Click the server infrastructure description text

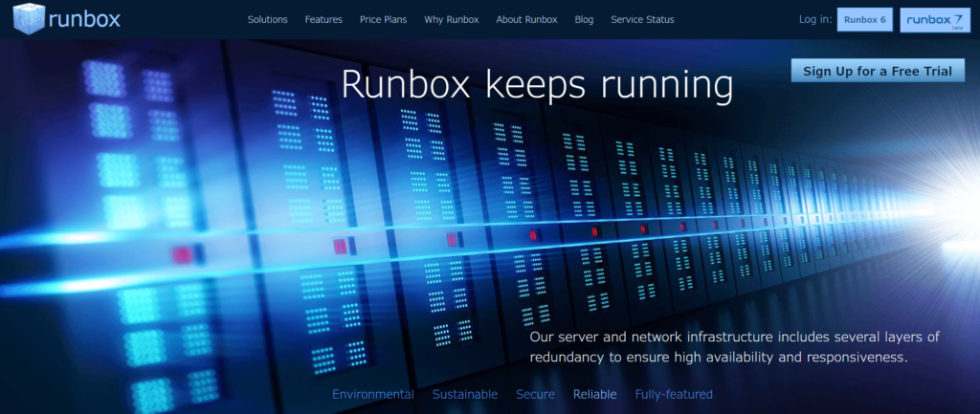point(734,348)
